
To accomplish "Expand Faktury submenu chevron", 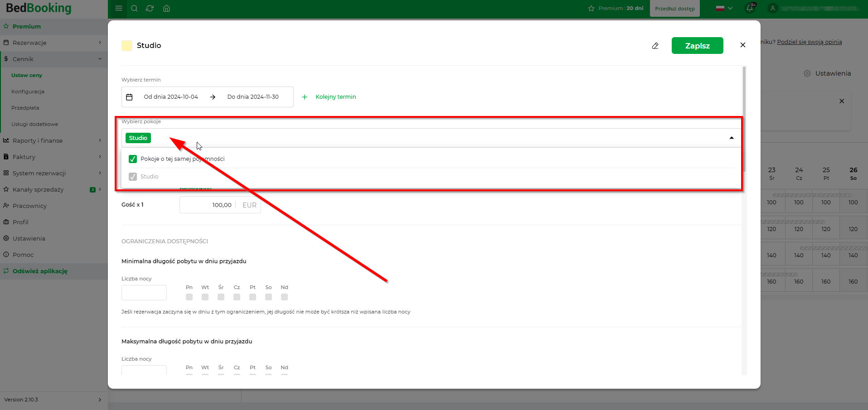I will pos(100,157).
